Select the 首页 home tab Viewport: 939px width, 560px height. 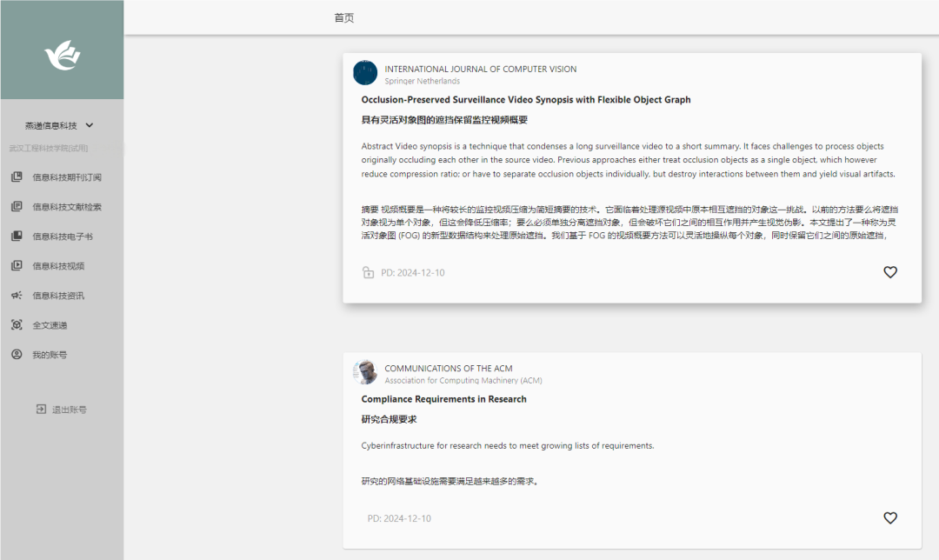344,18
